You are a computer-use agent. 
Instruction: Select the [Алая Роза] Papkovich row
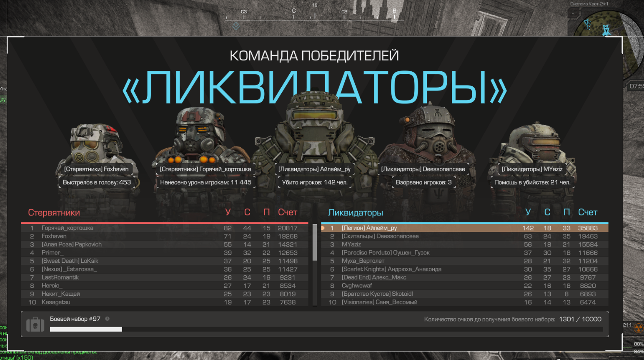pyautogui.click(x=165, y=244)
